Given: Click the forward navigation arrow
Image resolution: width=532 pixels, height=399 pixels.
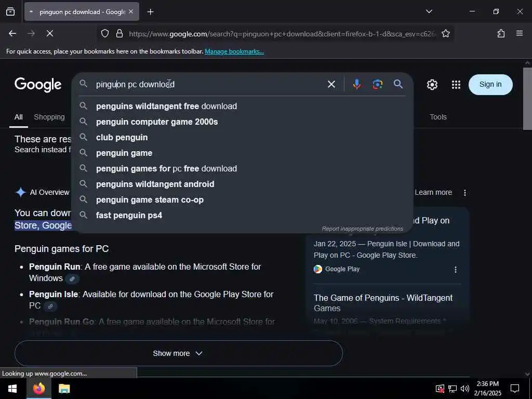Looking at the screenshot, I should click(31, 33).
